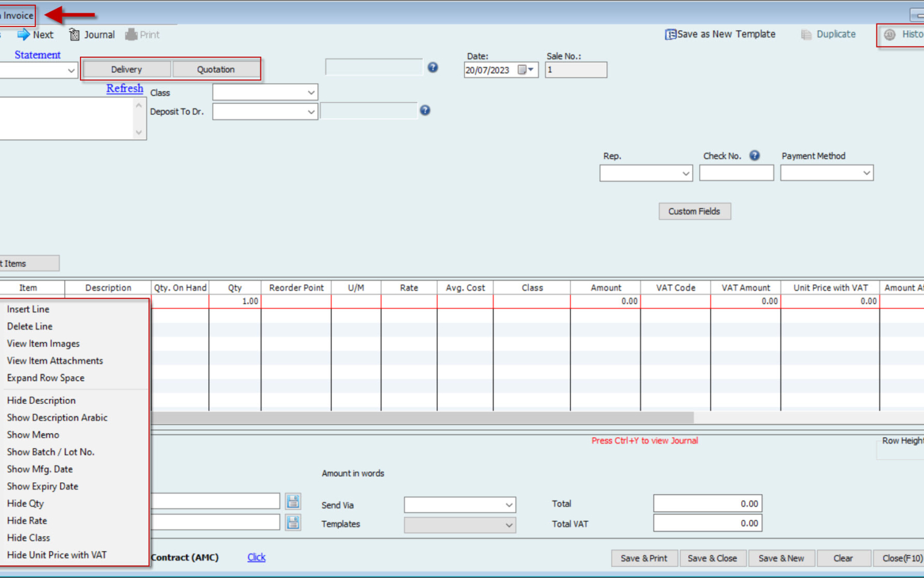Click the help icon beside the Delivery field

[x=433, y=67]
